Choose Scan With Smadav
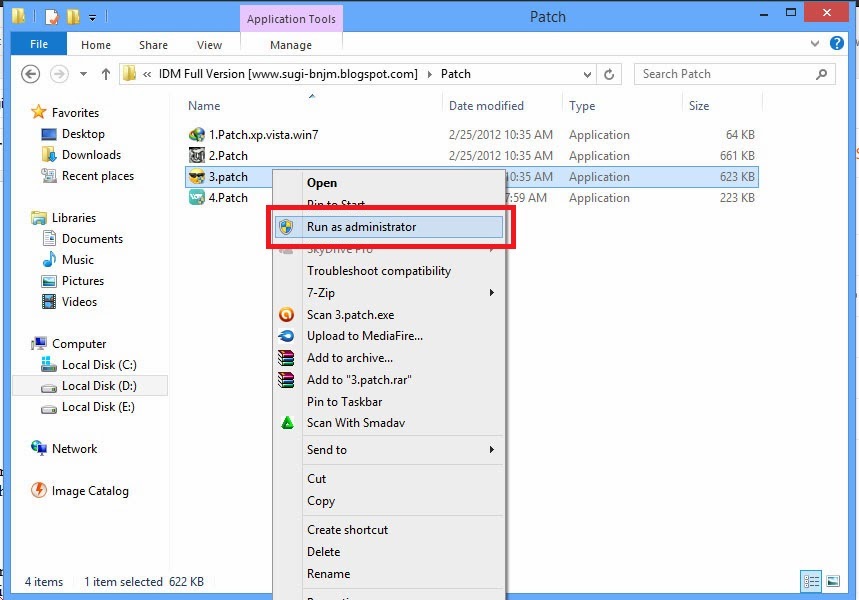This screenshot has height=600, width=859. [388, 422]
